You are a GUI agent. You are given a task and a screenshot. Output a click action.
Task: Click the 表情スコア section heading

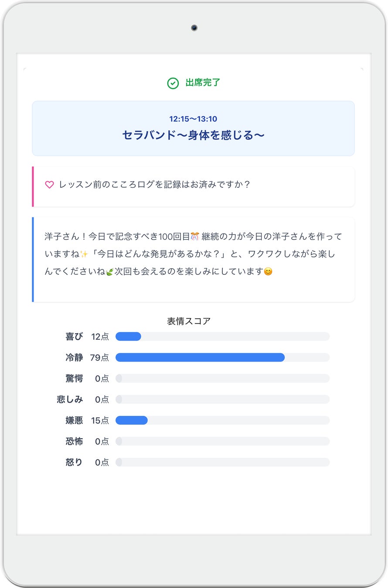pos(189,321)
